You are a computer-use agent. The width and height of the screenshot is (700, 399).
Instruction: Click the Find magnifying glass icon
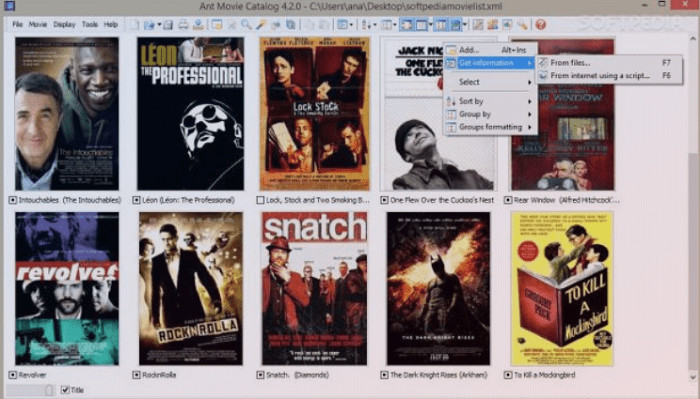pyautogui.click(x=246, y=25)
